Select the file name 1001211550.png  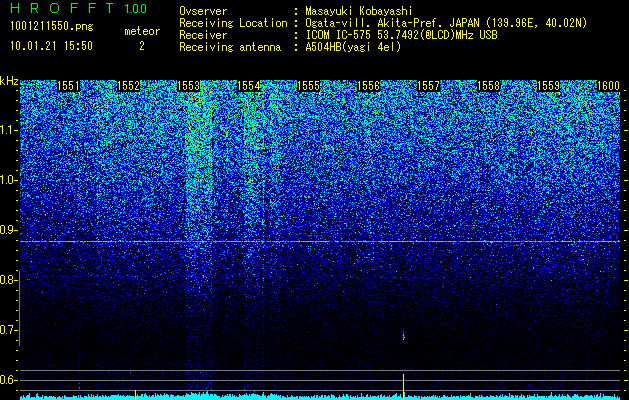tap(52, 26)
